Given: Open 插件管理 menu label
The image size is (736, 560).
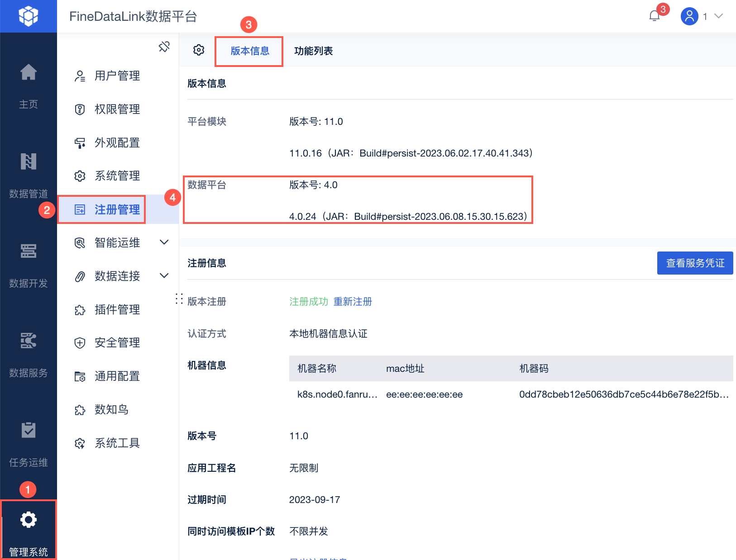Looking at the screenshot, I should tap(117, 310).
